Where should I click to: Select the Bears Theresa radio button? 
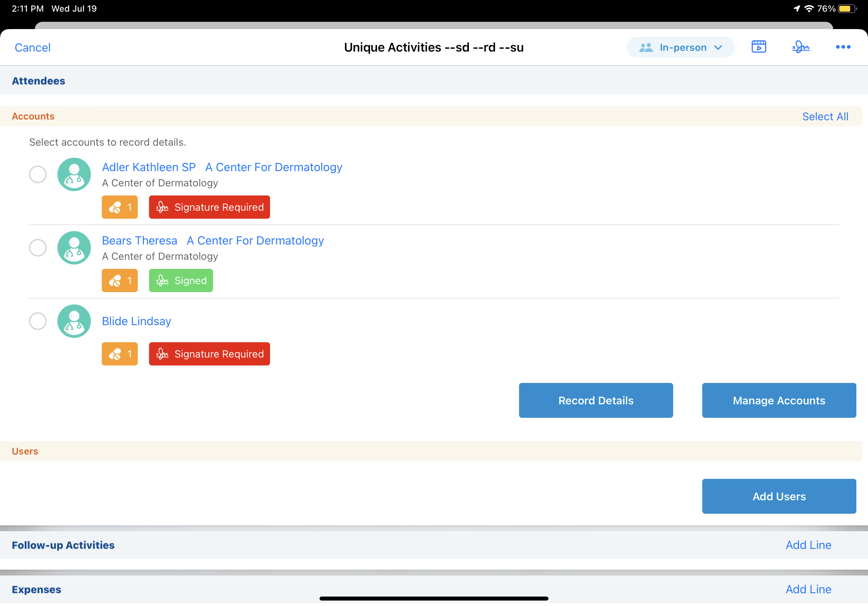tap(38, 248)
